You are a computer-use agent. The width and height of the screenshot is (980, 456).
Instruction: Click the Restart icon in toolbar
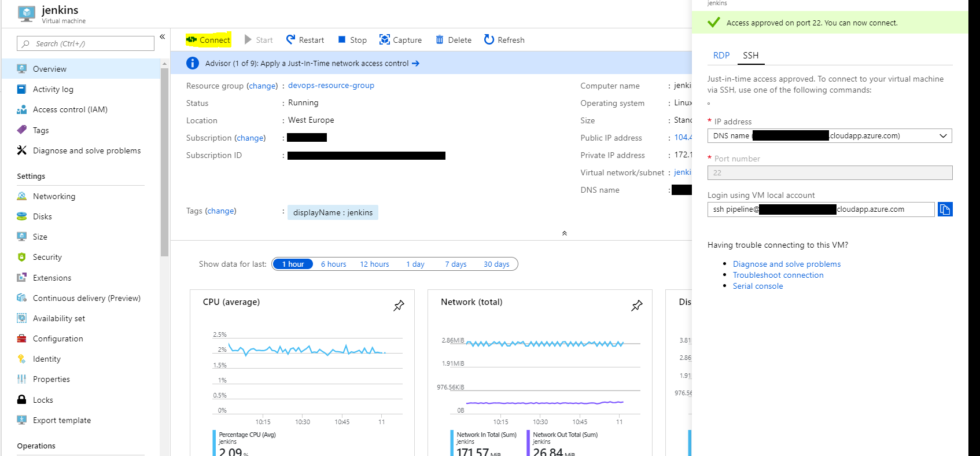click(290, 39)
